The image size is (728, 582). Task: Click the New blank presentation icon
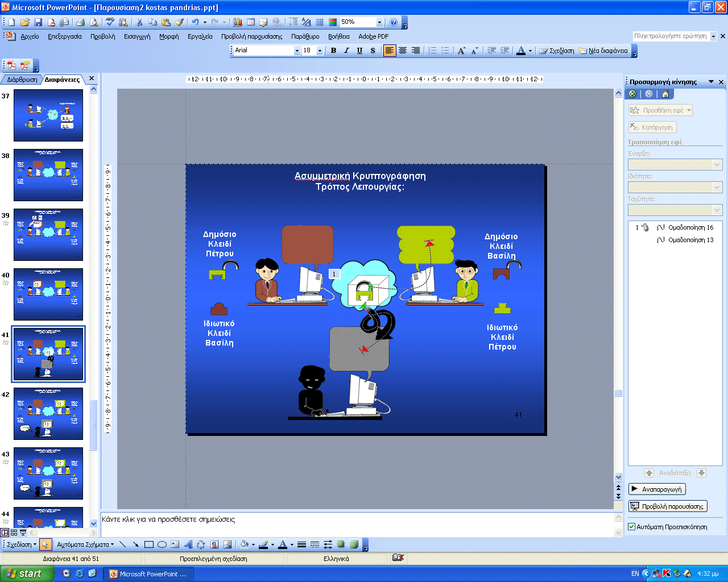pyautogui.click(x=11, y=22)
